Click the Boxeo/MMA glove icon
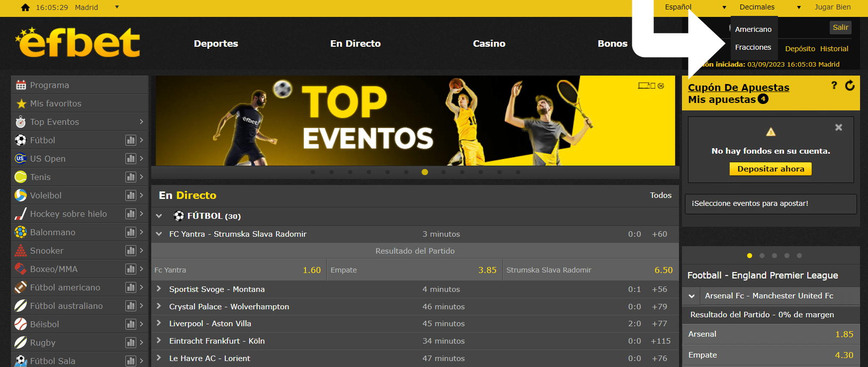 point(21,269)
